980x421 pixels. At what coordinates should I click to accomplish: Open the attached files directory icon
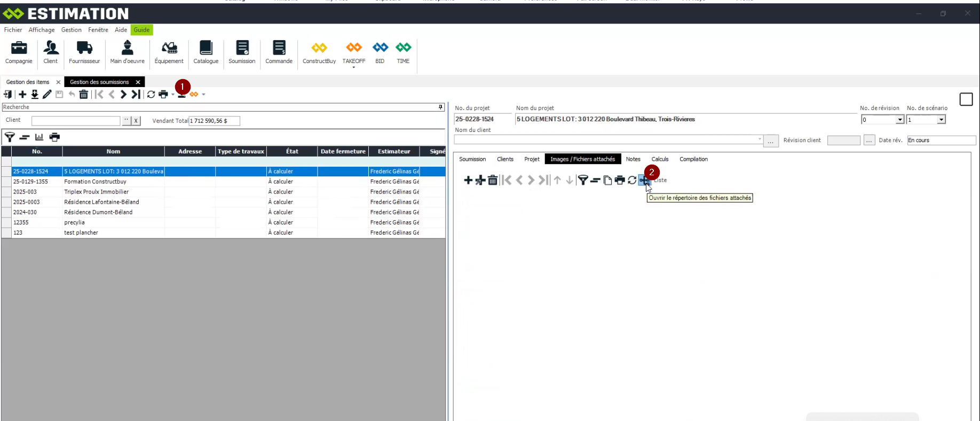tap(644, 181)
